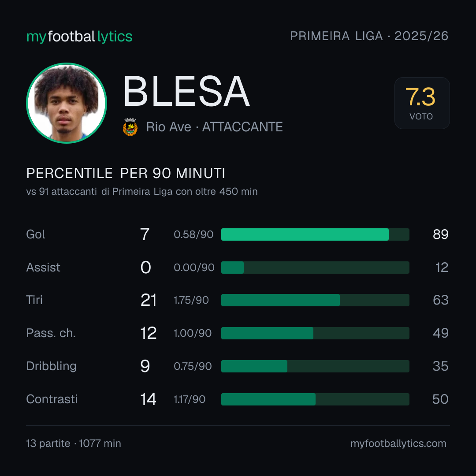Image resolution: width=476 pixels, height=476 pixels.
Task: Click the Contrasti total value 14
Action: coord(148,399)
